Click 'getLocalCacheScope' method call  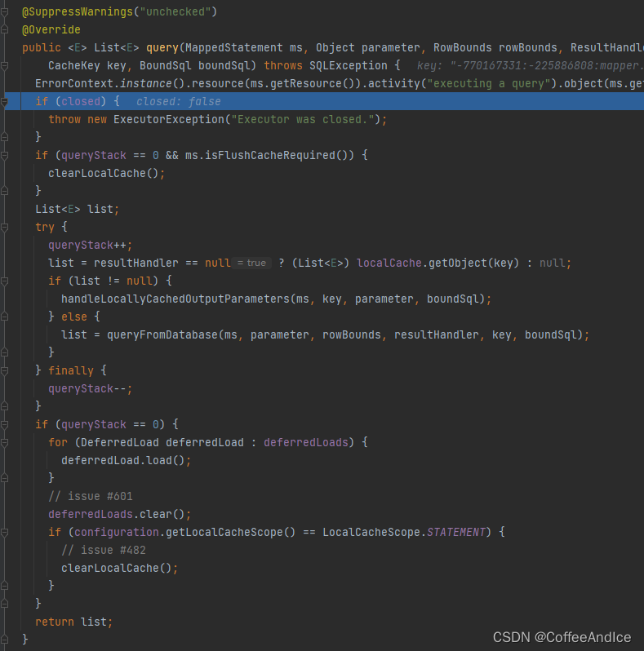point(224,532)
